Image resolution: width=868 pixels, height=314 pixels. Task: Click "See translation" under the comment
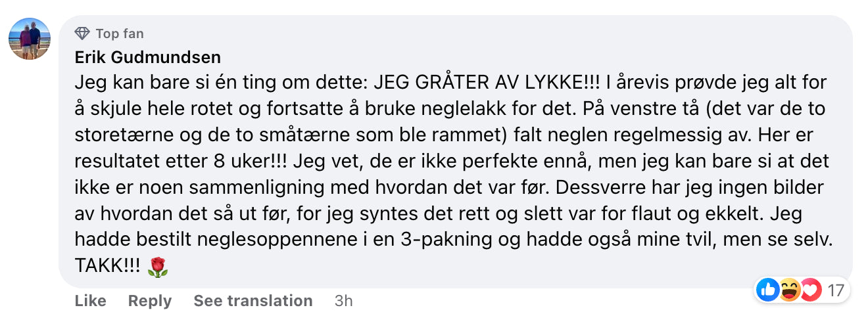click(253, 301)
